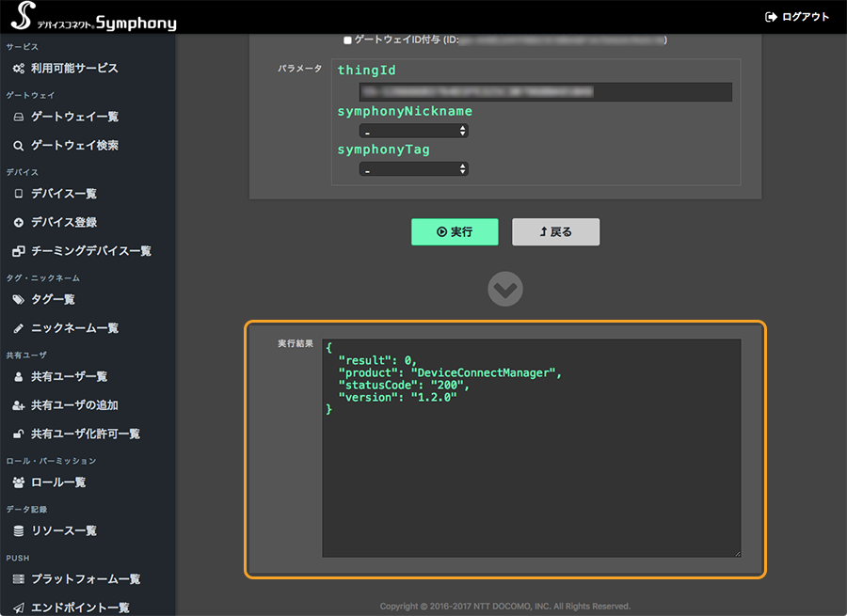
Task: Click the paper plane icon for エンドポイント一覧
Action: point(19,608)
